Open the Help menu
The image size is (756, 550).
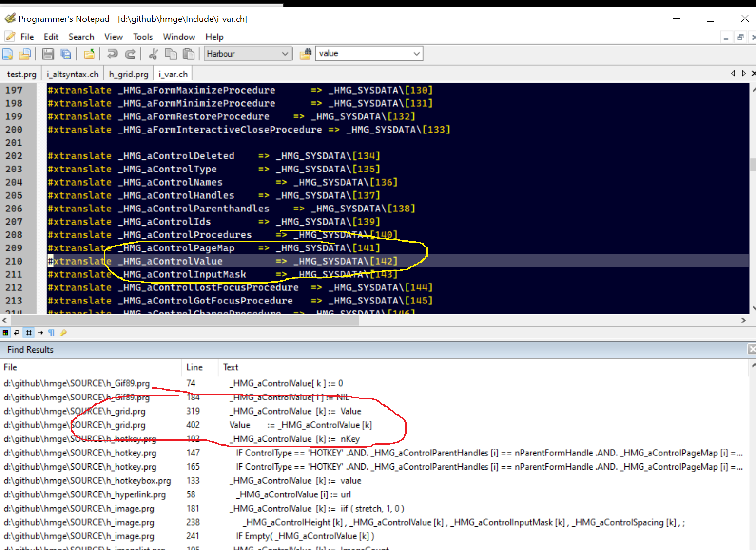tap(214, 37)
